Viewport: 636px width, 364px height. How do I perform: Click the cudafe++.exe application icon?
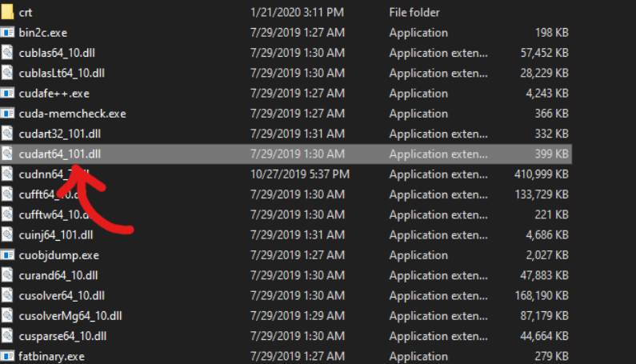click(7, 94)
